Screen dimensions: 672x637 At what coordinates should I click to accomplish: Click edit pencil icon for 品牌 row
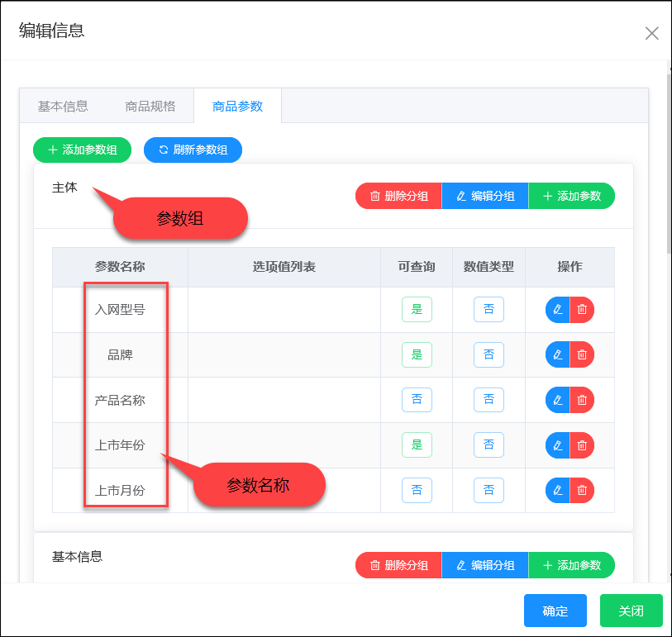558,354
